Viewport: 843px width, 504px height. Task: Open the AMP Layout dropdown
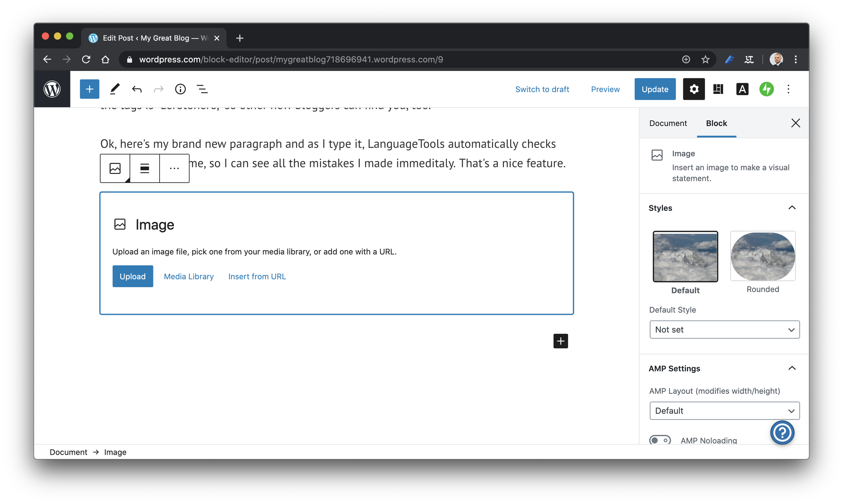[725, 411]
